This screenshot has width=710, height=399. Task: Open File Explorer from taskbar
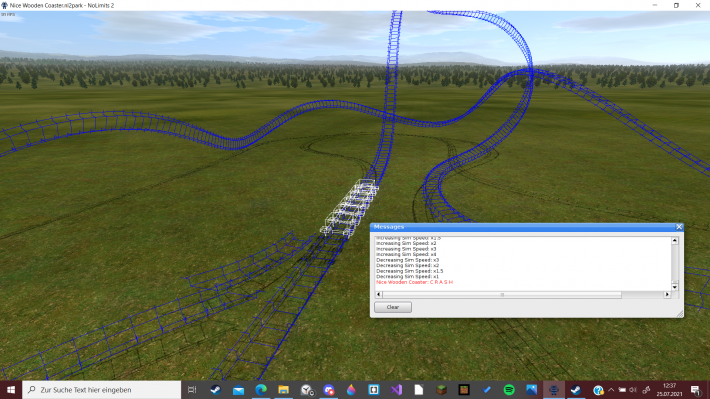tap(283, 389)
